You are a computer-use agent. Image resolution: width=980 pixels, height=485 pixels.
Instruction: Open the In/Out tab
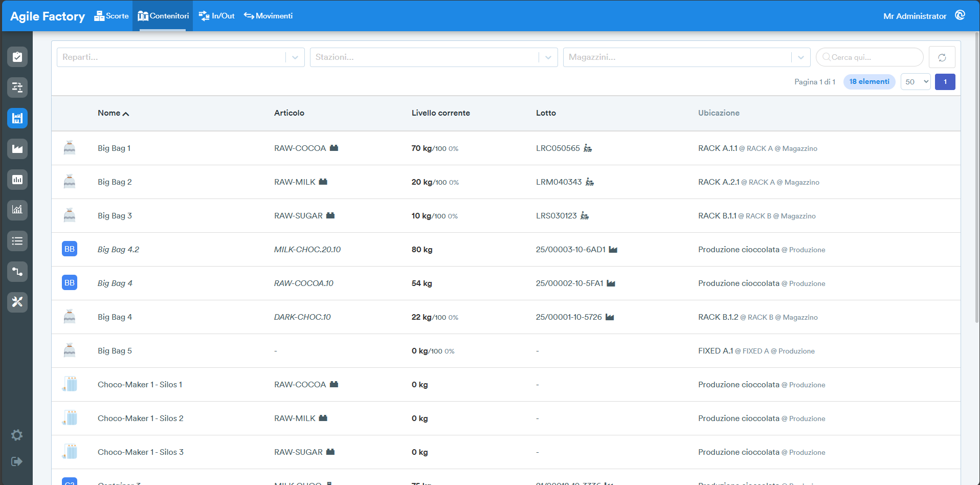tap(216, 16)
